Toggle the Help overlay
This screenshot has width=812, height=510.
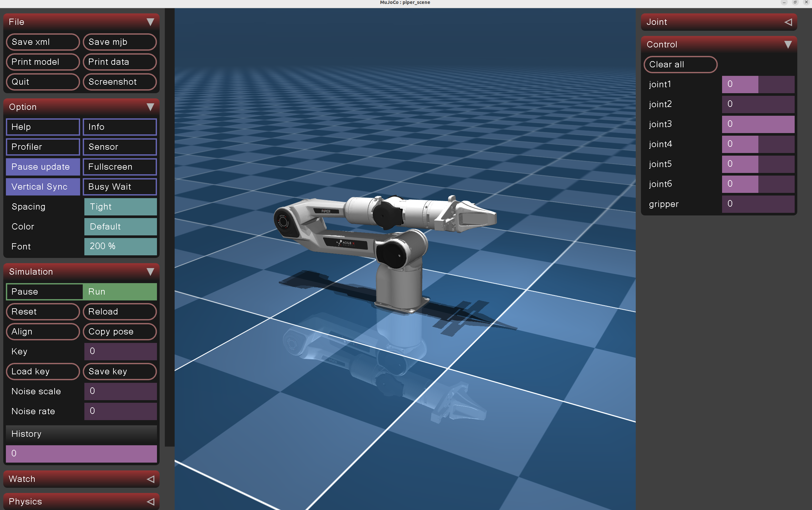tap(43, 127)
